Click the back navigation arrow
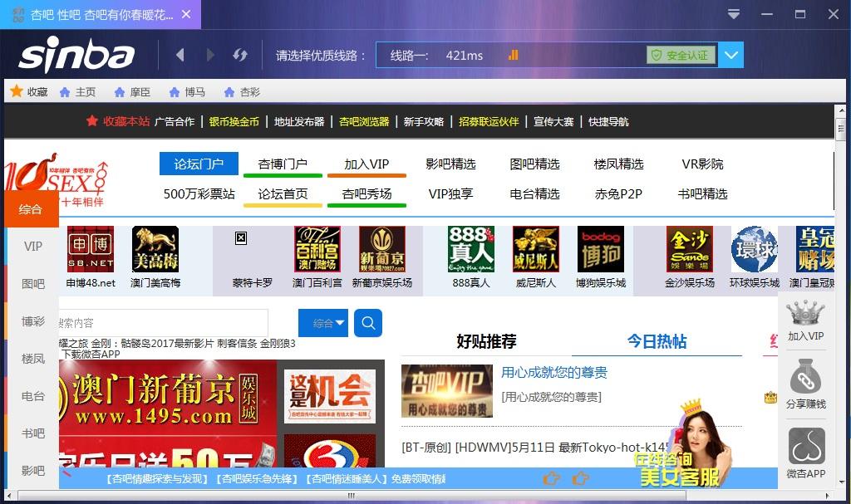The height and width of the screenshot is (504, 851). click(180, 55)
